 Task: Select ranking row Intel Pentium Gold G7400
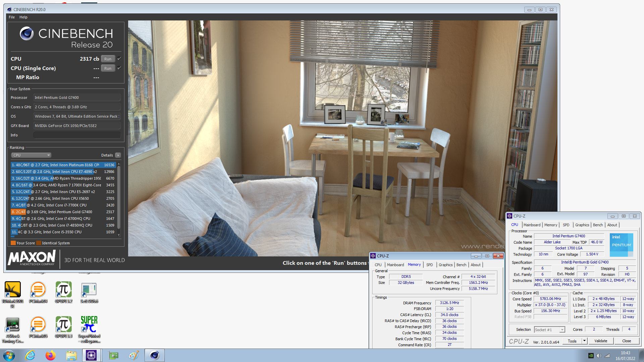pyautogui.click(x=63, y=212)
